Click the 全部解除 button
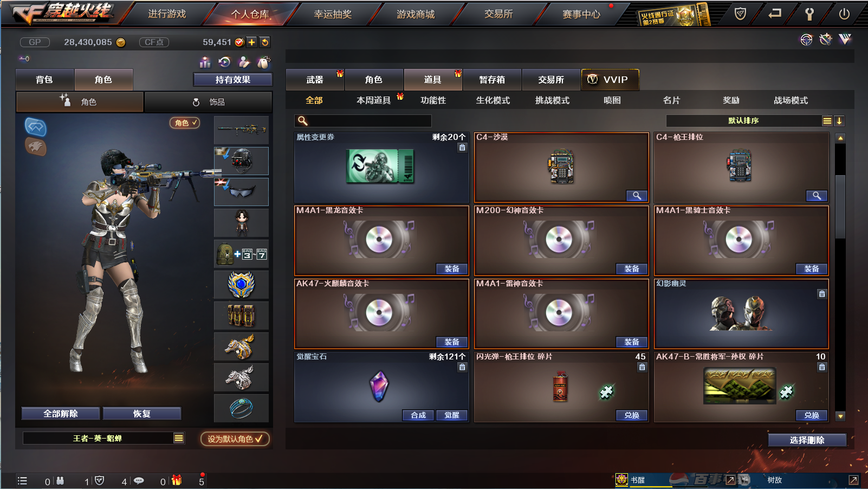 (61, 414)
